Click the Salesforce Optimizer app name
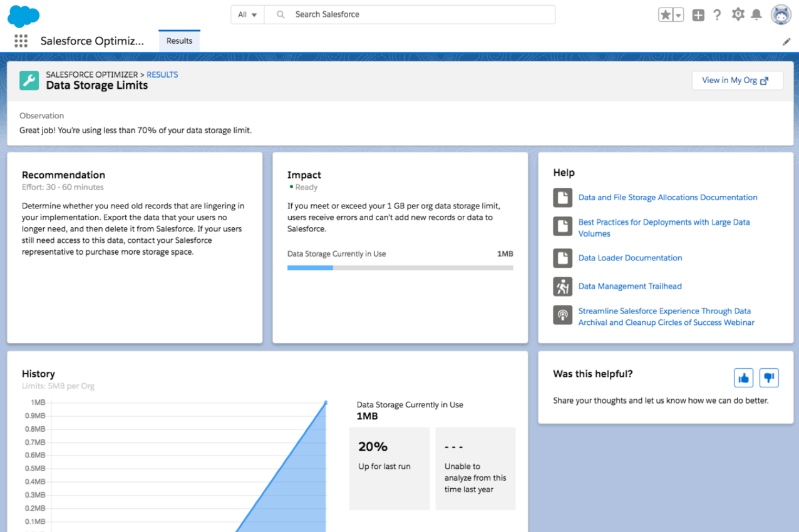 click(x=92, y=41)
